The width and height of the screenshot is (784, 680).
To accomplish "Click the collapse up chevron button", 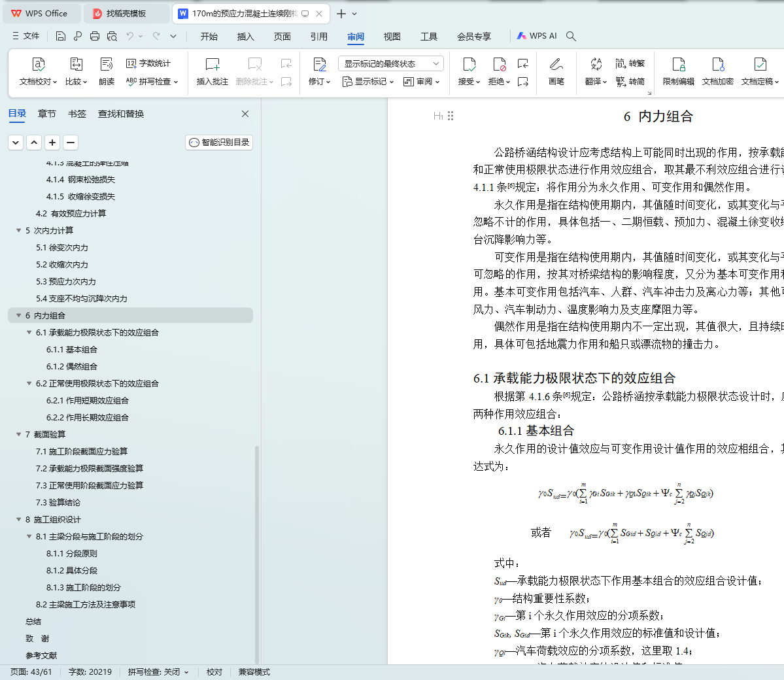I will point(34,143).
